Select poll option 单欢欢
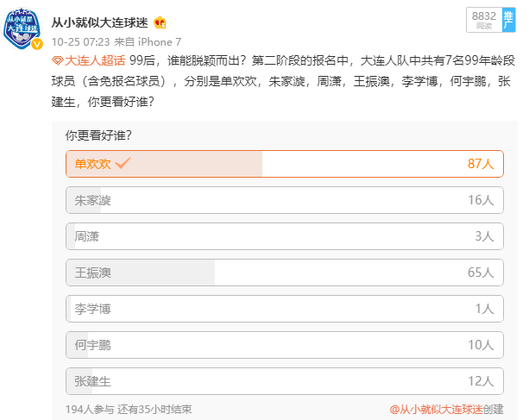The image size is (529, 420). [x=285, y=164]
